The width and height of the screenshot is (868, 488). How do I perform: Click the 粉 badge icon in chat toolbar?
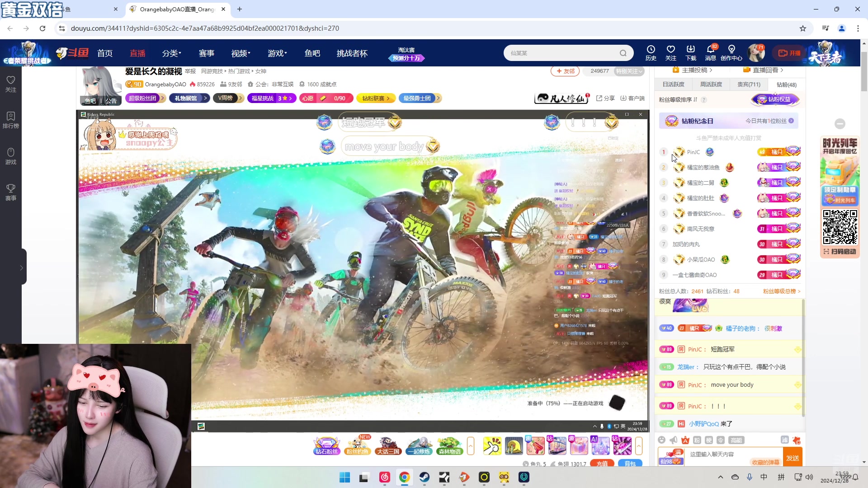point(697,440)
